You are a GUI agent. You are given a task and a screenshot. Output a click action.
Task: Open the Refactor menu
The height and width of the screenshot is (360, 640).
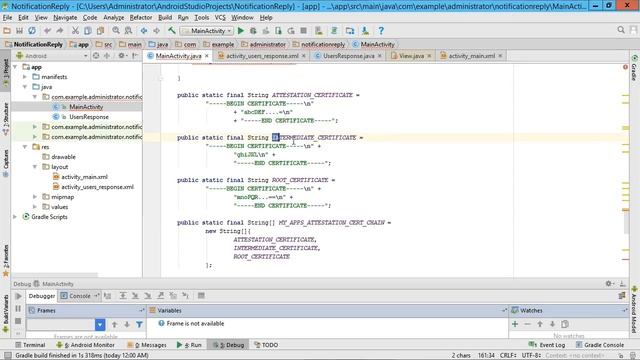(x=141, y=18)
